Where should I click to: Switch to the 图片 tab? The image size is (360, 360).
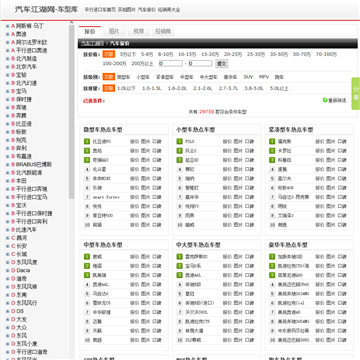114,31
